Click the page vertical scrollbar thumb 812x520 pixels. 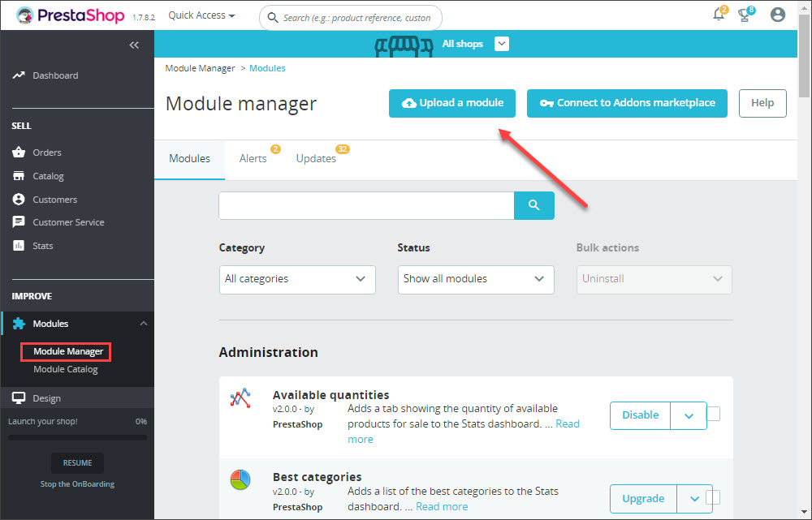coord(804,57)
